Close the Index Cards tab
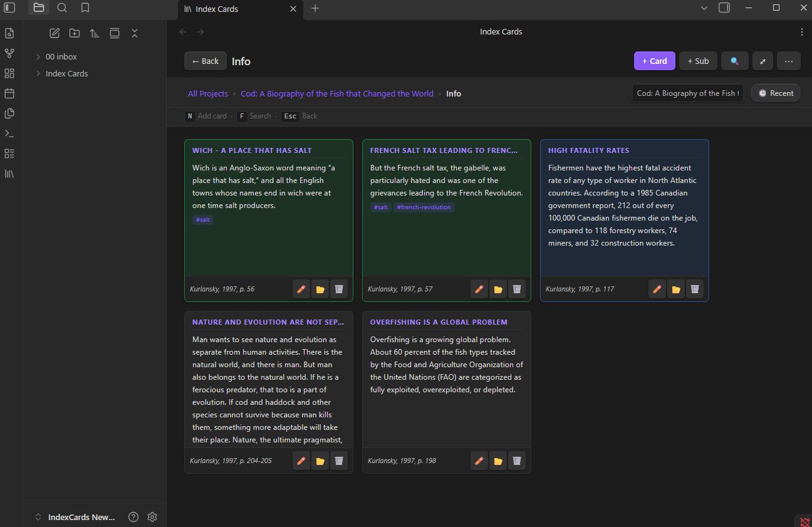 pos(293,9)
